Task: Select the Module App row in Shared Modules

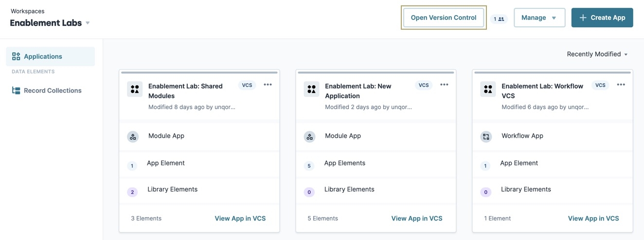Action: (x=199, y=136)
